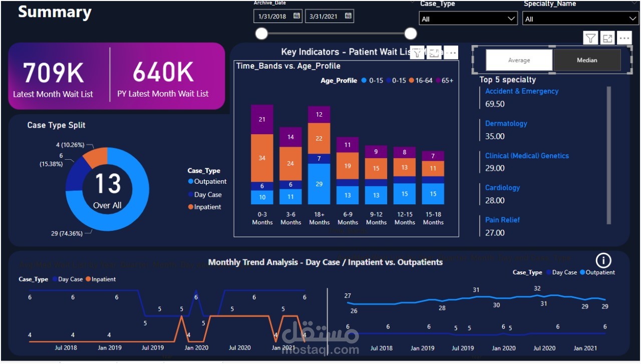Image resolution: width=641 pixels, height=364 pixels.
Task: Click 65+ legend item in Age_Profile
Action: [444, 80]
